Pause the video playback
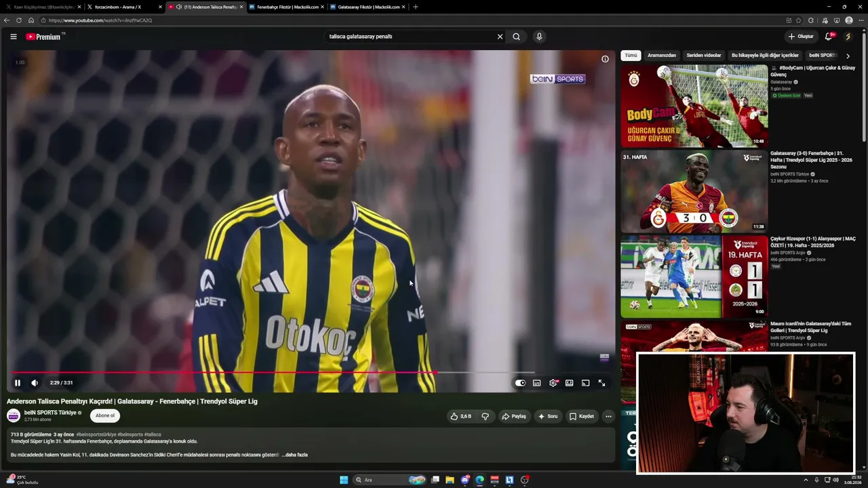Image resolution: width=868 pixels, height=488 pixels. point(18,383)
